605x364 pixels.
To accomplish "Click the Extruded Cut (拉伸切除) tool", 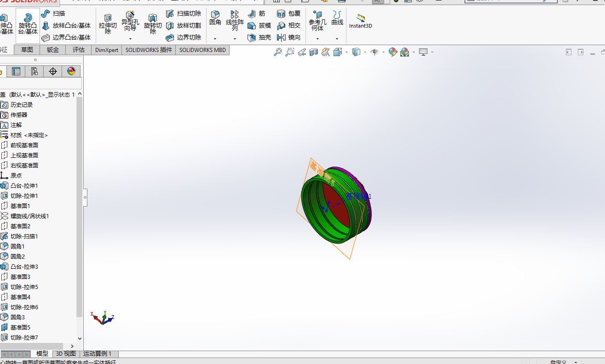I will tap(108, 24).
